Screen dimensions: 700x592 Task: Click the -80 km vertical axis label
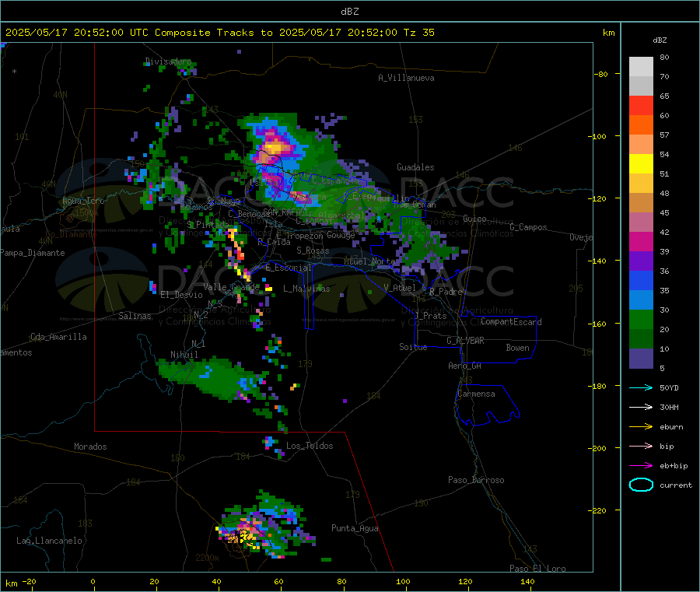(601, 74)
